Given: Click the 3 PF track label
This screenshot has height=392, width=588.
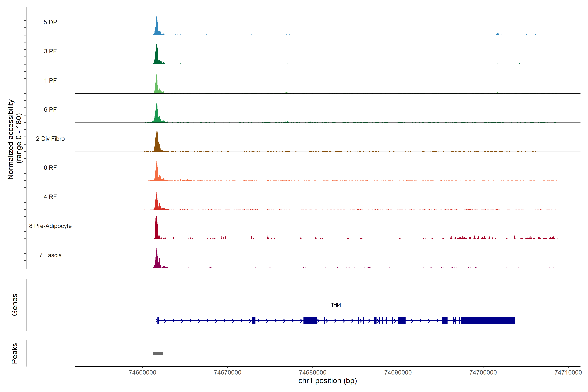Looking at the screenshot, I should pyautogui.click(x=50, y=51).
